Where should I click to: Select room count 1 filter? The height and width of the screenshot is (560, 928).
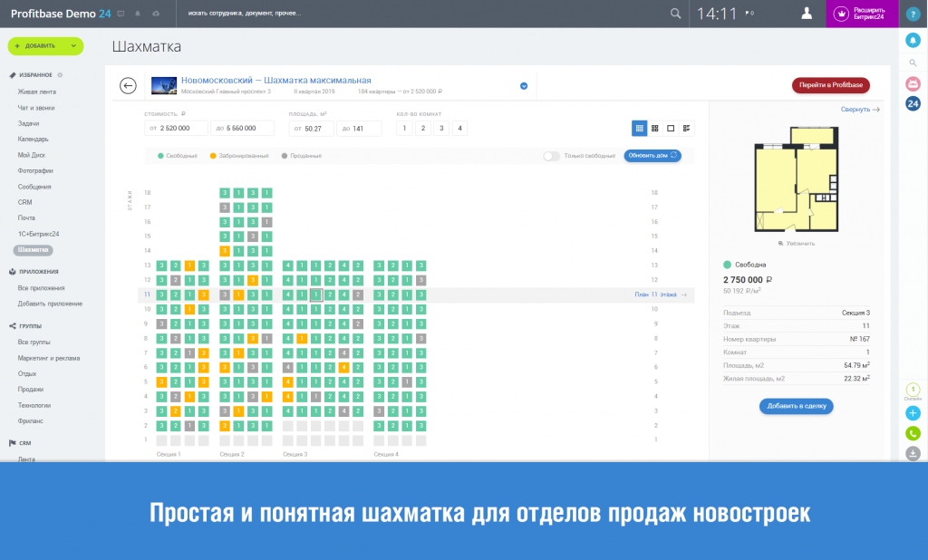pos(403,129)
